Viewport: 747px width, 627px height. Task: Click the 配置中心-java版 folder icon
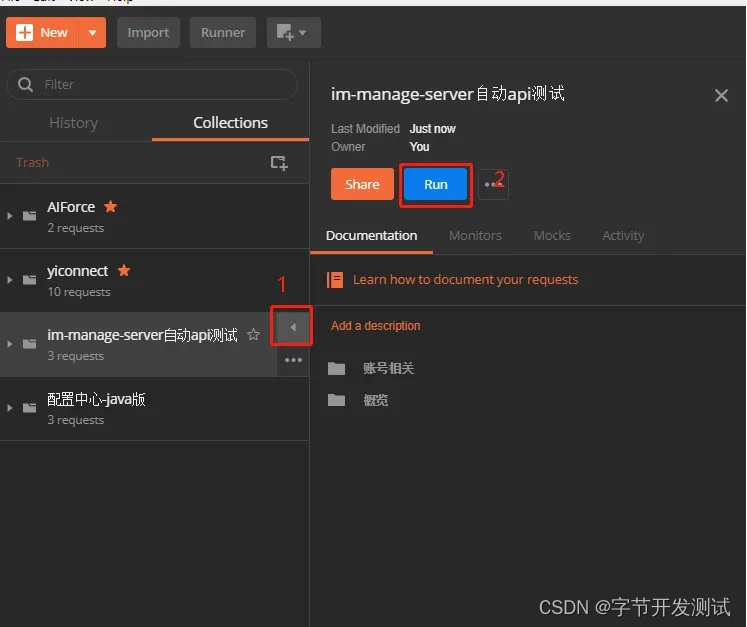click(x=30, y=408)
